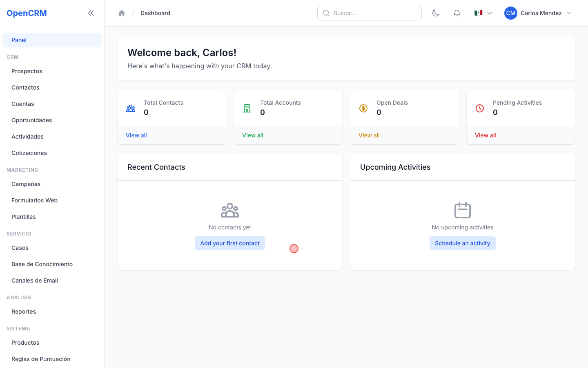Go to Formularios Web

pos(52,200)
